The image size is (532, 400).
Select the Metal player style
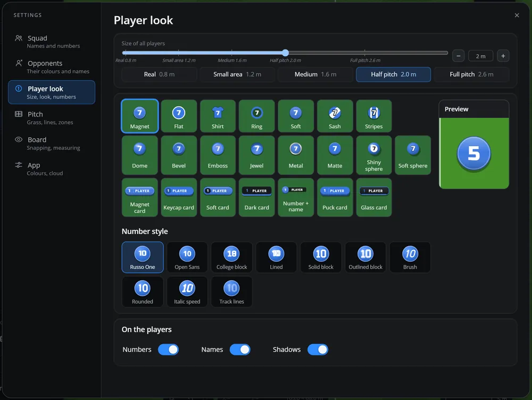[295, 155]
